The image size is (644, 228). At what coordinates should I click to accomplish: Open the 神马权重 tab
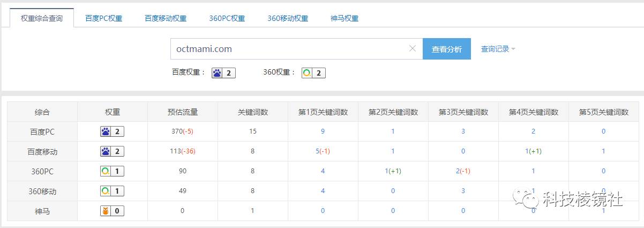coord(345,18)
